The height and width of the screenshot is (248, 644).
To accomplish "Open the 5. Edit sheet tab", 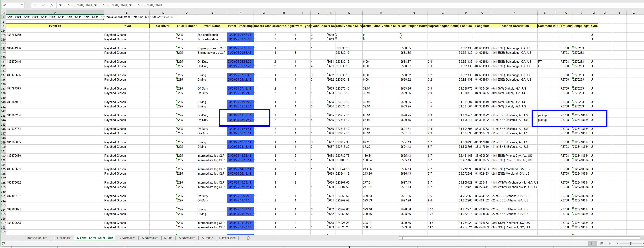I will click(168, 238).
